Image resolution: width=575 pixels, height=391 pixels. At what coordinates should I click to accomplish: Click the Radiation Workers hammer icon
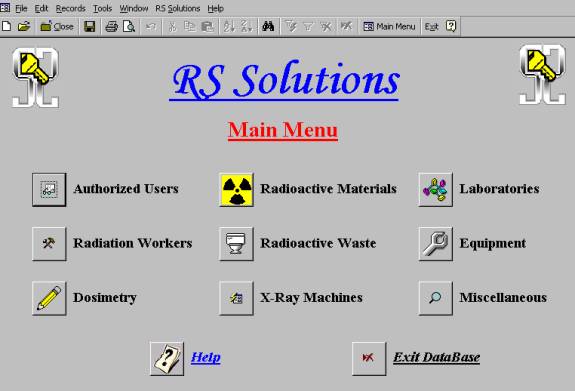tap(49, 244)
